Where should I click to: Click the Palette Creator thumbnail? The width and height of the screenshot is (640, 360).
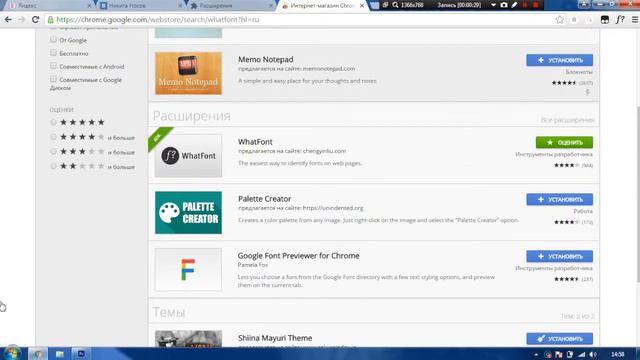[x=188, y=213]
